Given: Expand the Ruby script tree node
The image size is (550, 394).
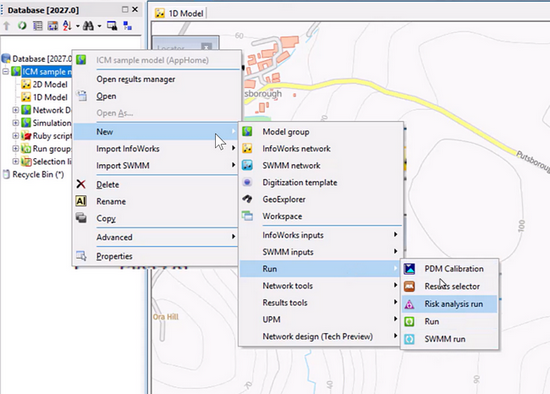Looking at the screenshot, I should click(15, 136).
